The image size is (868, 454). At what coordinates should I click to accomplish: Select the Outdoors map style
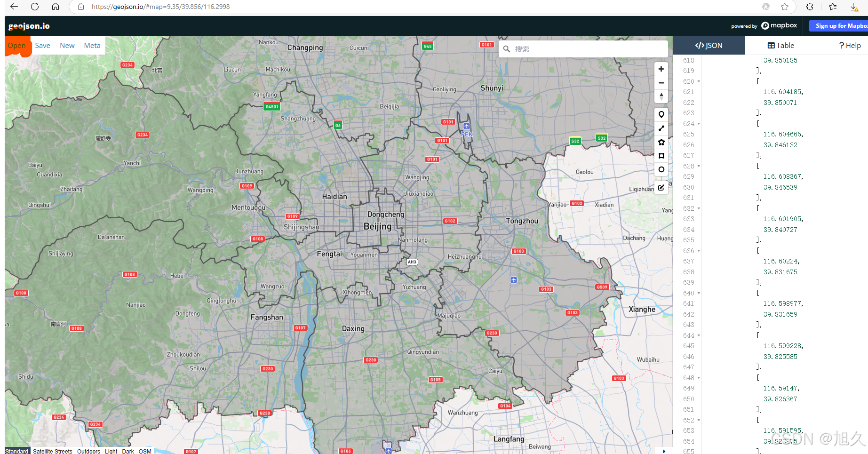88,451
